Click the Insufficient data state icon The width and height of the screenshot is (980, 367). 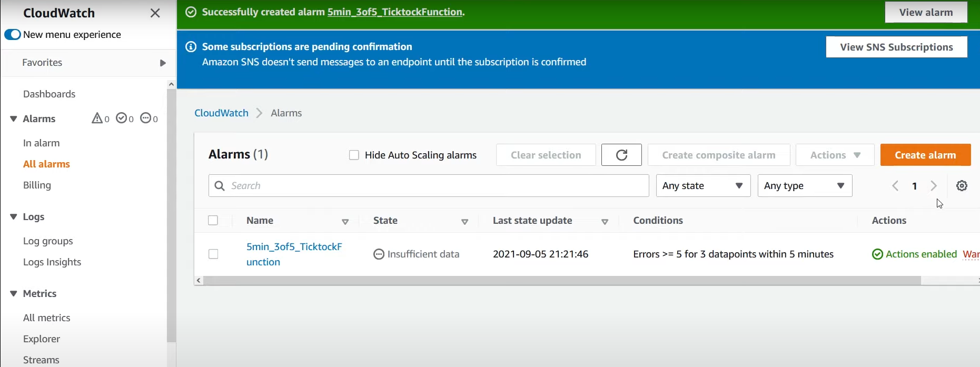click(379, 255)
